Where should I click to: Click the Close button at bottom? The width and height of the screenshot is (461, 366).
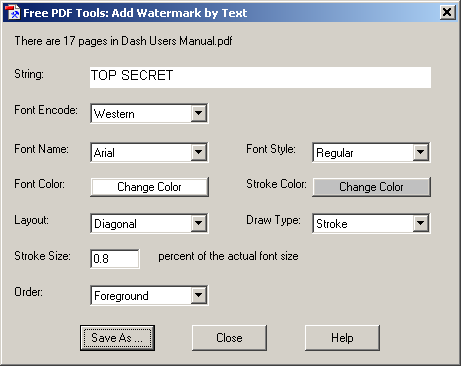coord(229,338)
